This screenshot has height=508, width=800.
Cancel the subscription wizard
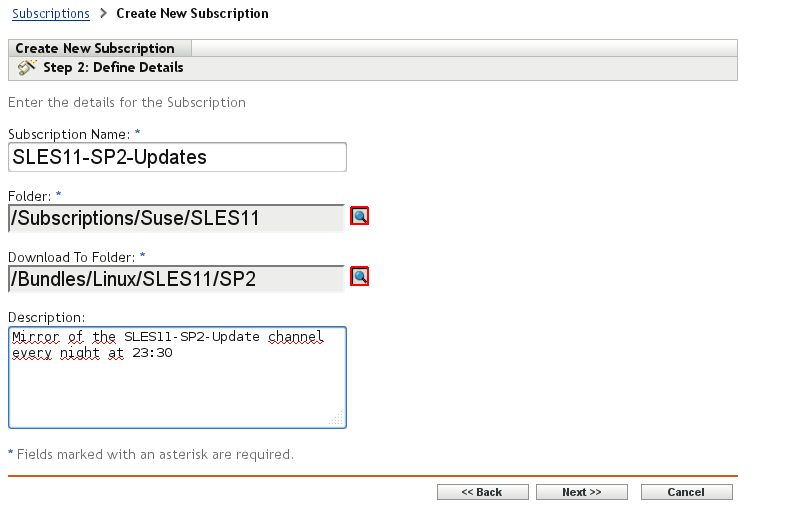(x=686, y=492)
